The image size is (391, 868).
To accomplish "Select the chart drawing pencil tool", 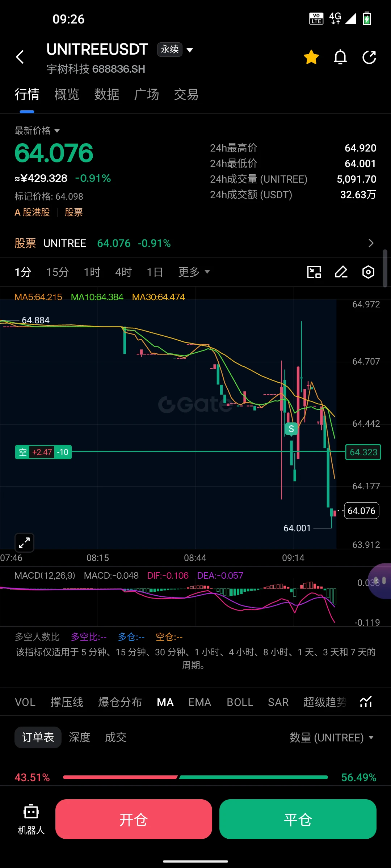I will coord(341,272).
